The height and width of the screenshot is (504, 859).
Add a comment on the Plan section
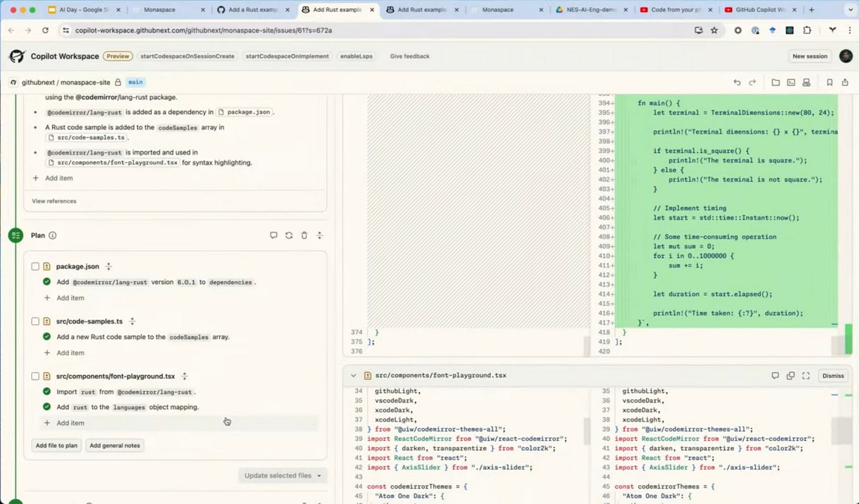pos(274,235)
